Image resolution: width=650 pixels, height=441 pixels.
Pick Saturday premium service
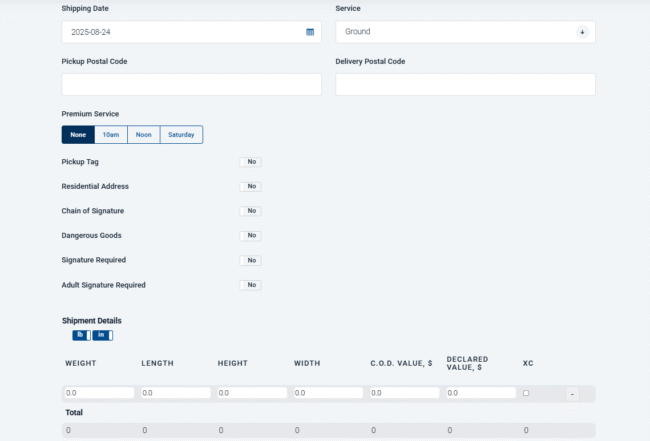coord(181,134)
